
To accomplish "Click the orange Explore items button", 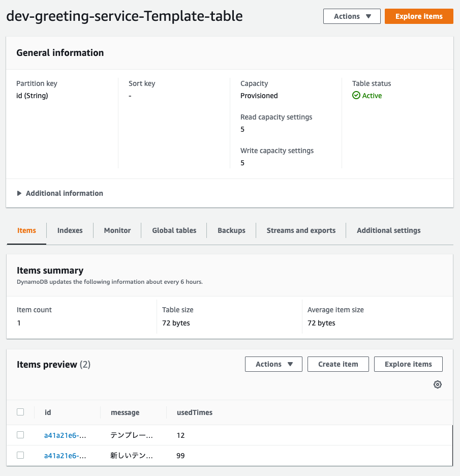I will coord(419,16).
